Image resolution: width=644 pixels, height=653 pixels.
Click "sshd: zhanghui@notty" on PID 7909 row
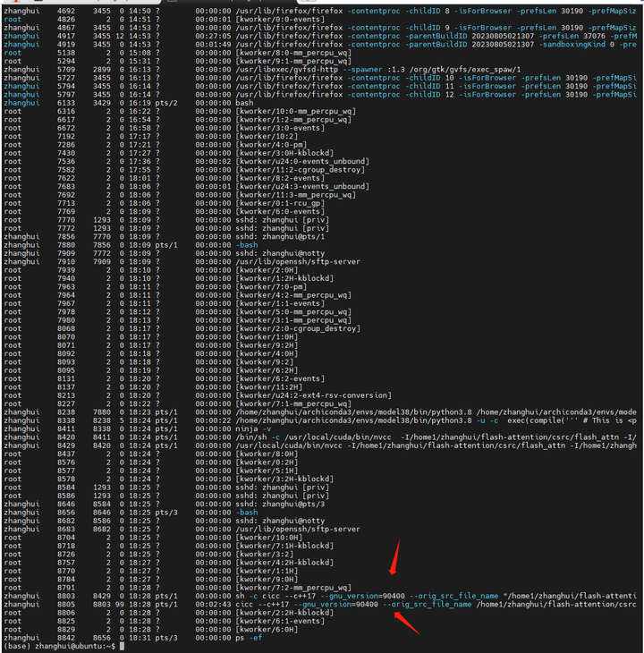280,253
